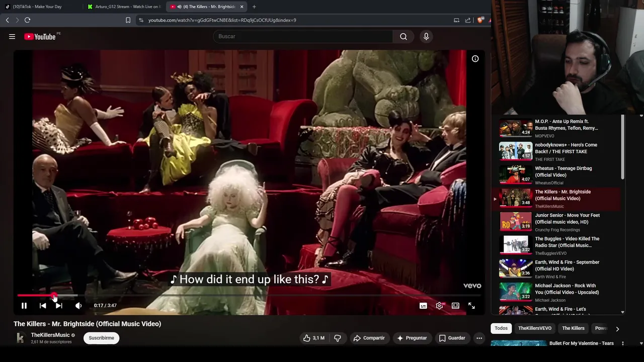Screen dimensions: 644x362
Task: Play Earth, Wind & Fire - September
Action: (556, 269)
